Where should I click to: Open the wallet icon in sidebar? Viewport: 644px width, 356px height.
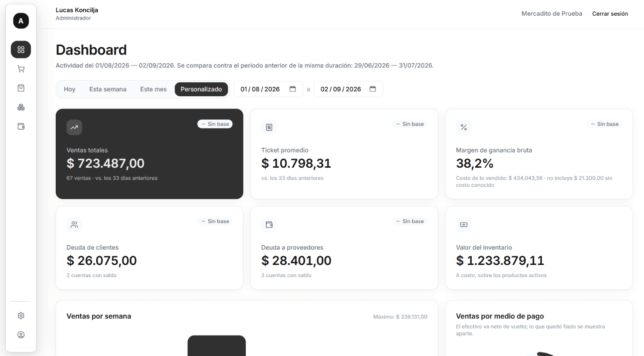[x=21, y=126]
